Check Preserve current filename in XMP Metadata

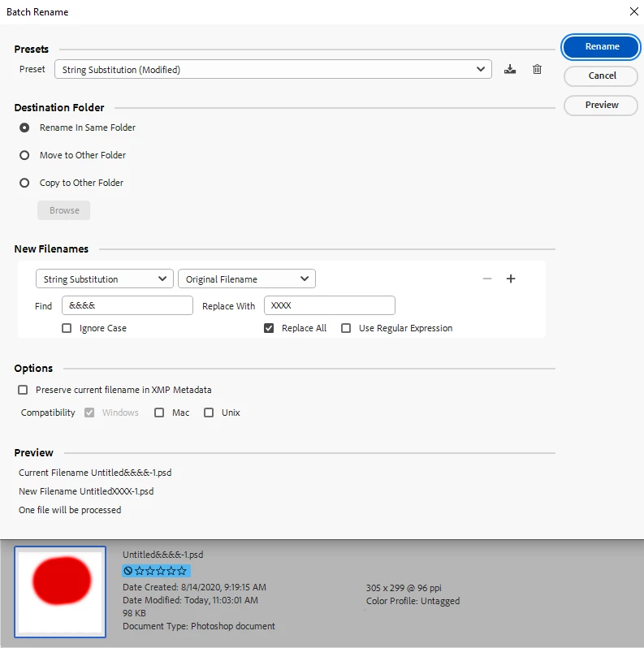(23, 390)
